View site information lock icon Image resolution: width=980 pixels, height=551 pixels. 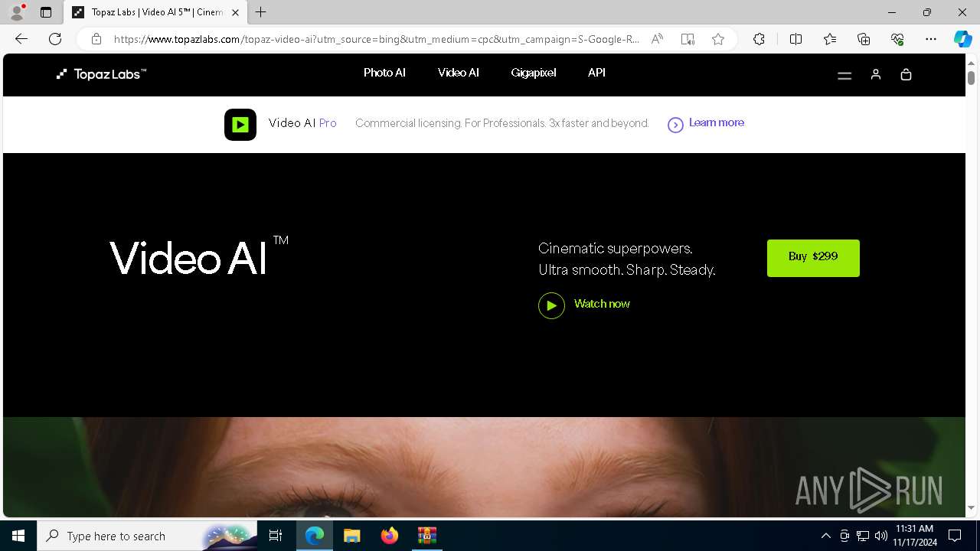[x=96, y=39]
